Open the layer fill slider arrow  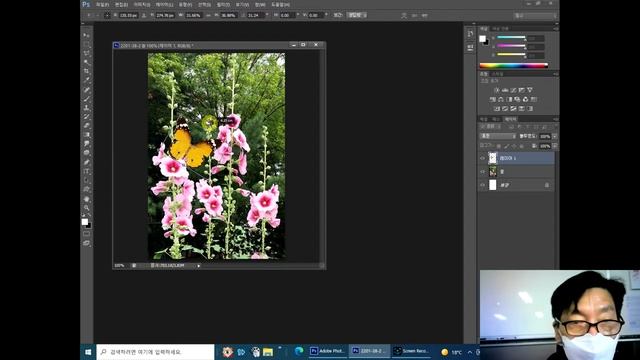(555, 146)
